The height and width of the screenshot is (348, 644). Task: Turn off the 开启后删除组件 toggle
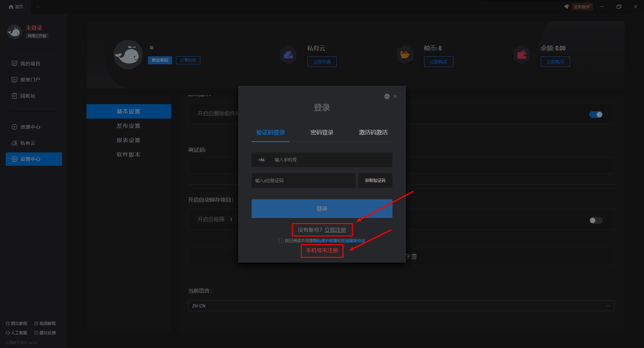click(596, 115)
